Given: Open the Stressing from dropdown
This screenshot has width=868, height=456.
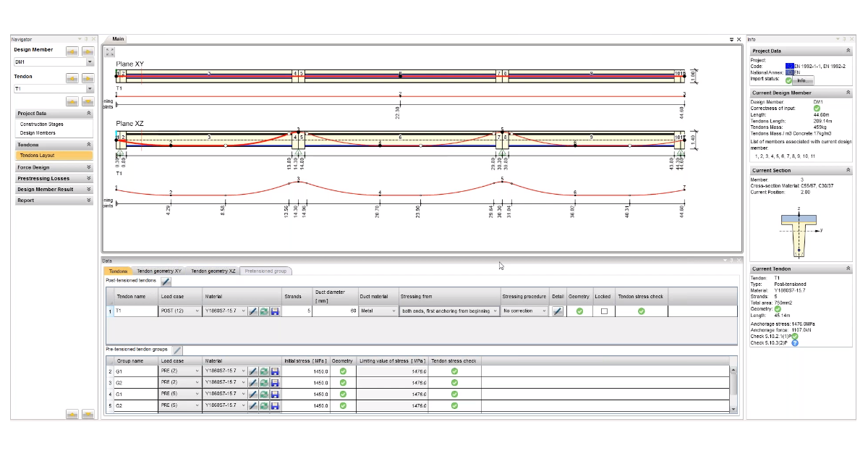Looking at the screenshot, I should click(495, 311).
